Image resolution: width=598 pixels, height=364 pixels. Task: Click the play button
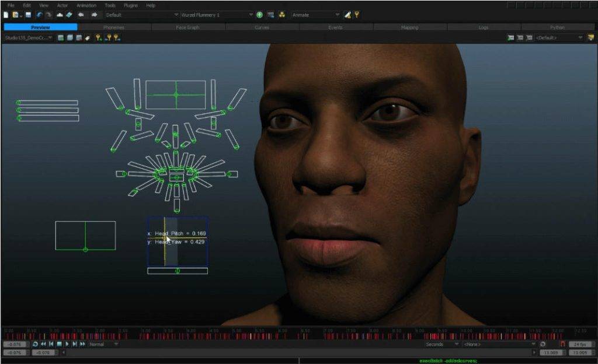67,344
